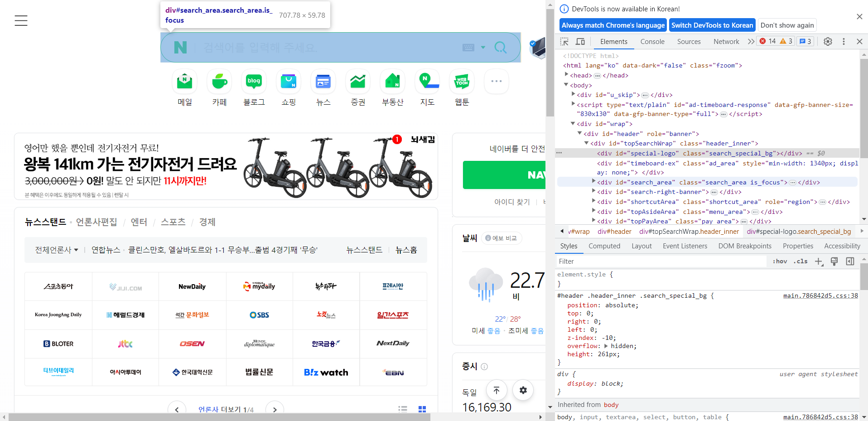
Task: Open the 증권 shortcut icon
Action: coord(358,82)
